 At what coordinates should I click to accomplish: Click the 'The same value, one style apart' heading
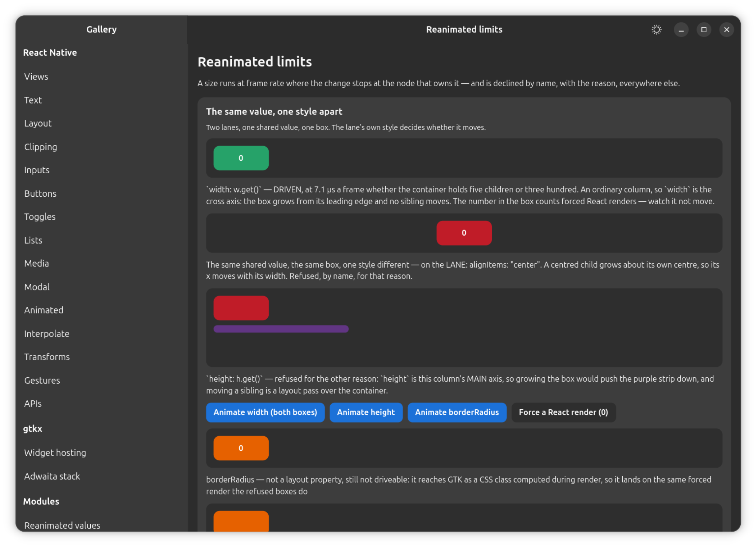pyautogui.click(x=274, y=111)
